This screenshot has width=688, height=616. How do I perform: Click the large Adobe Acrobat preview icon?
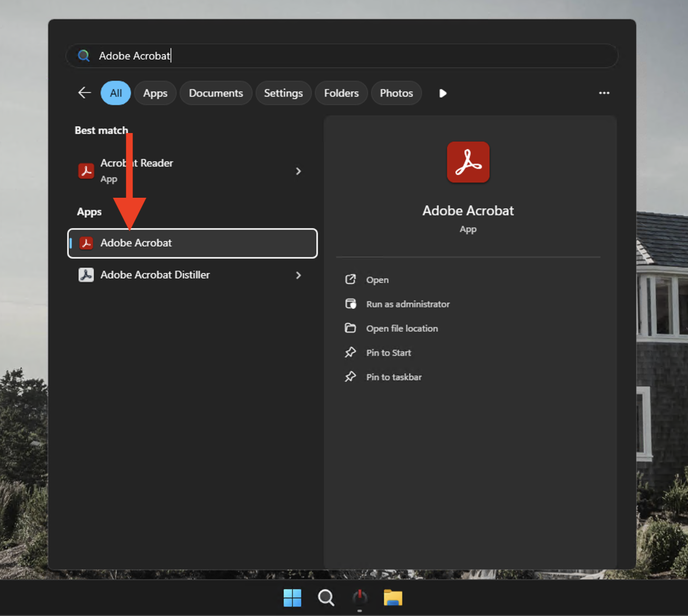468,162
